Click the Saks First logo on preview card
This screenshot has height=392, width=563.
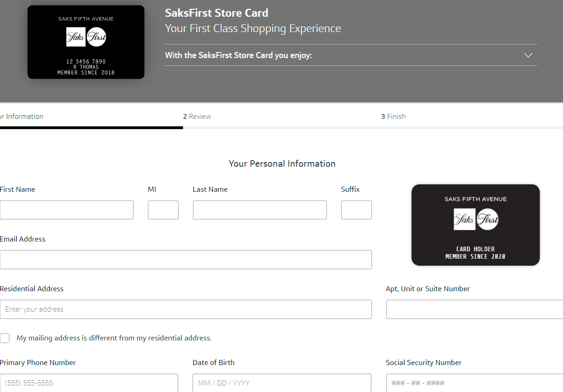click(476, 219)
